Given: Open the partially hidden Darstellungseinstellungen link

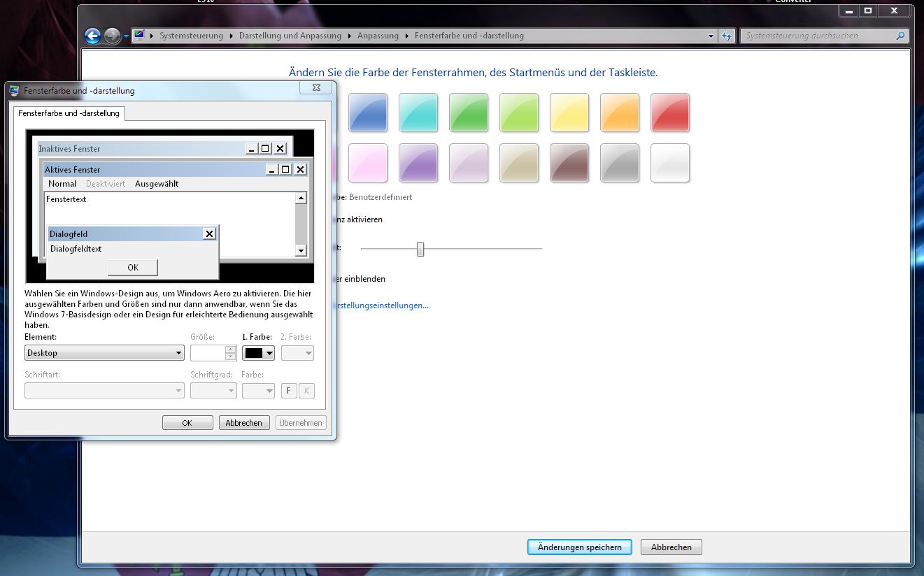Looking at the screenshot, I should 383,305.
